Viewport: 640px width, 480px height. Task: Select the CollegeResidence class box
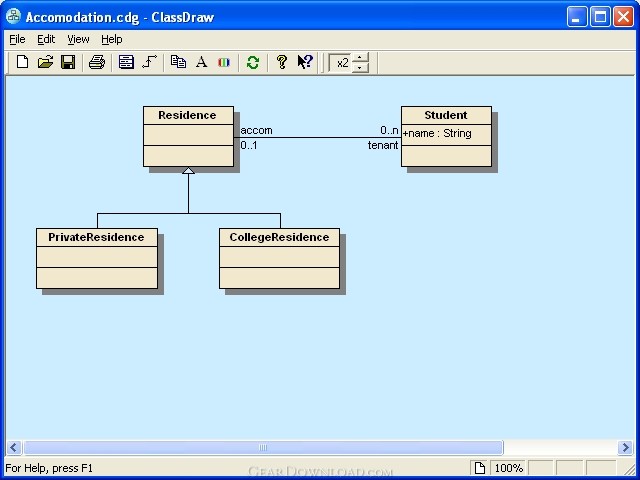(279, 237)
